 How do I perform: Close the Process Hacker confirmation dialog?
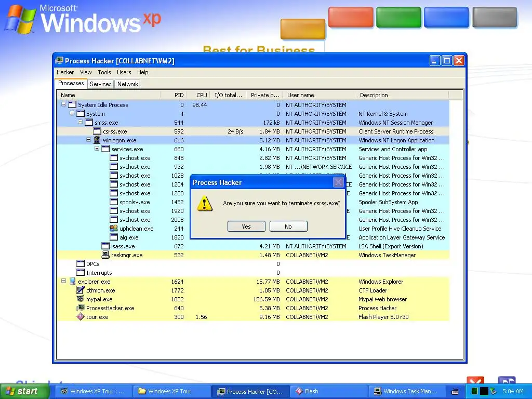[x=338, y=182]
